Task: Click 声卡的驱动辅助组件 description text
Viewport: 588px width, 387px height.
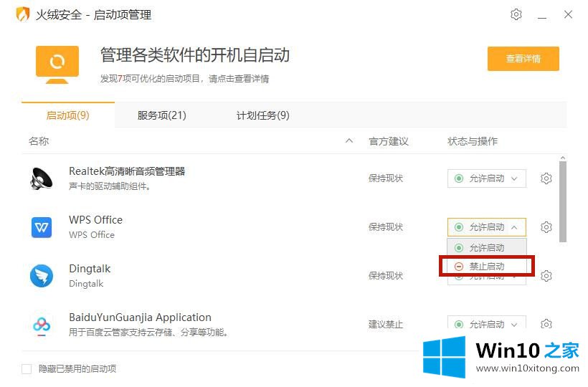Action: click(x=110, y=186)
